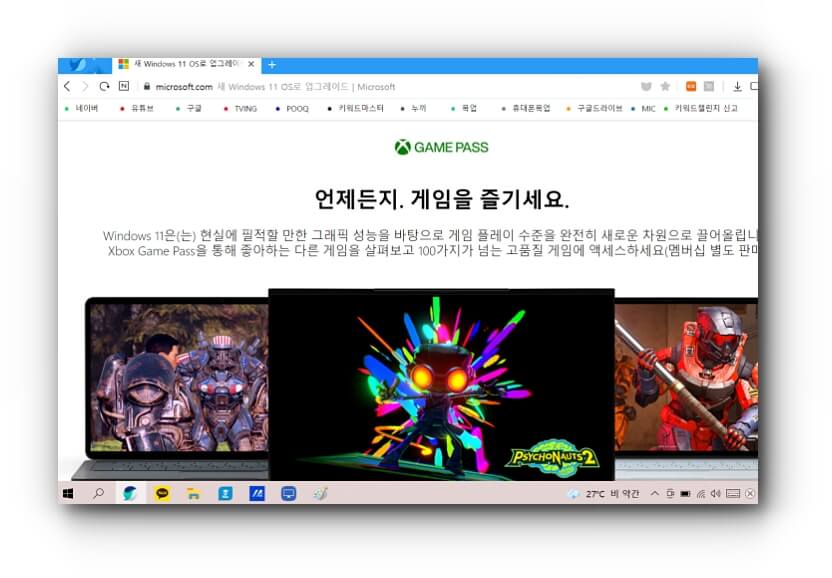Close the Windows 11 OS upgrade tab

(x=251, y=64)
